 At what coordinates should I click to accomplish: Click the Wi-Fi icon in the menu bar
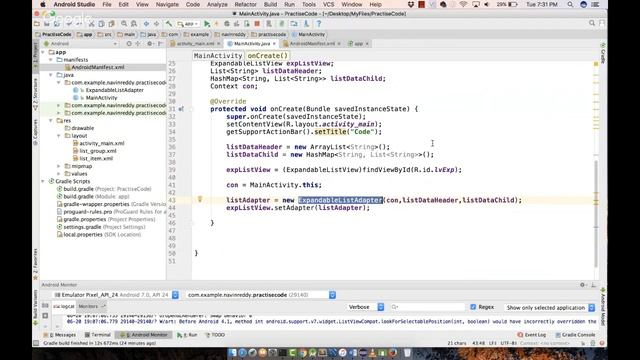click(x=463, y=4)
